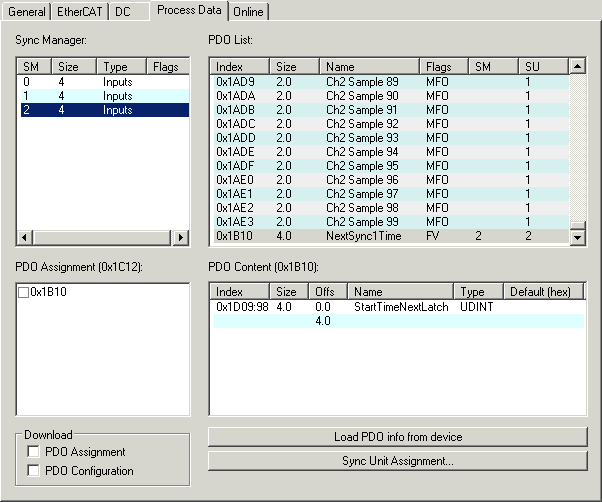Click PDO Content Type column header
Image resolution: width=602 pixels, height=502 pixels.
coord(478,292)
